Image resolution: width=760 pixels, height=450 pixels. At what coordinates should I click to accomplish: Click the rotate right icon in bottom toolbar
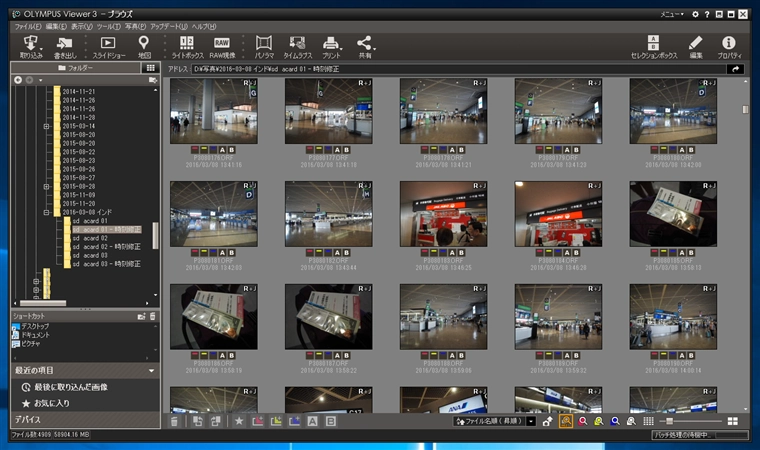pyautogui.click(x=216, y=421)
